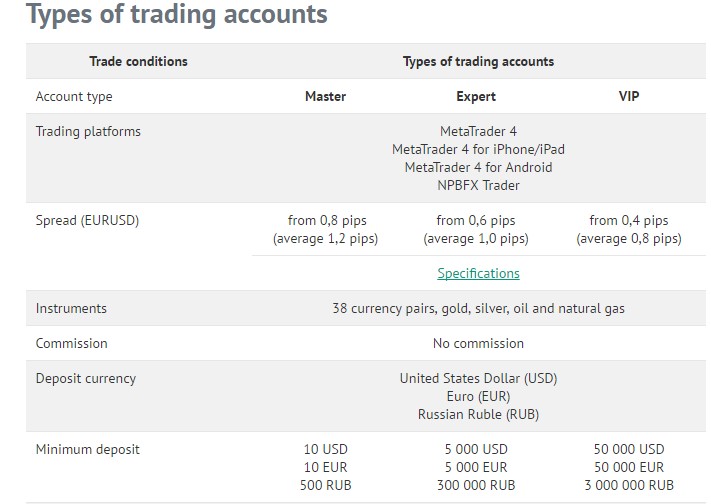Click the No commission cell
This screenshot has height=504, width=711.
pos(478,343)
